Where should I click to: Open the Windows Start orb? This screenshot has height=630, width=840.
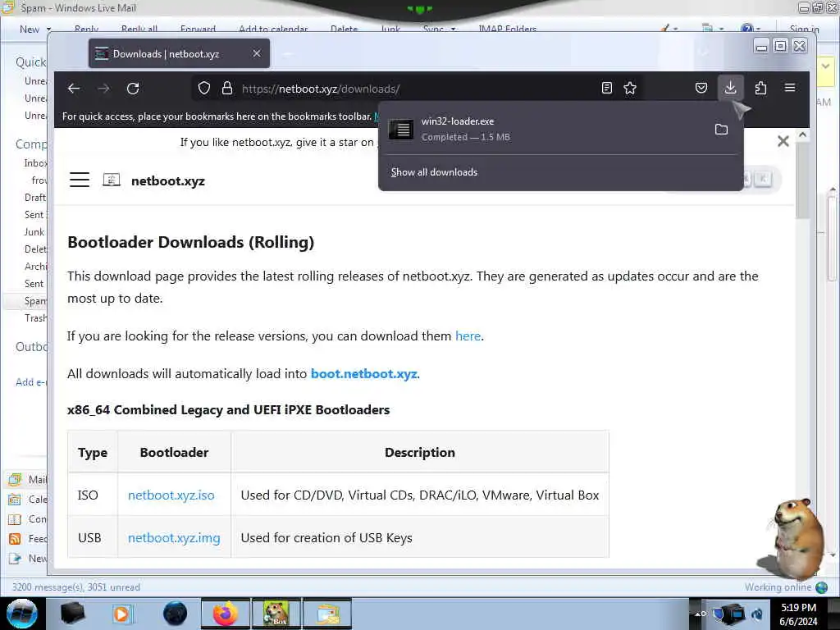22,614
